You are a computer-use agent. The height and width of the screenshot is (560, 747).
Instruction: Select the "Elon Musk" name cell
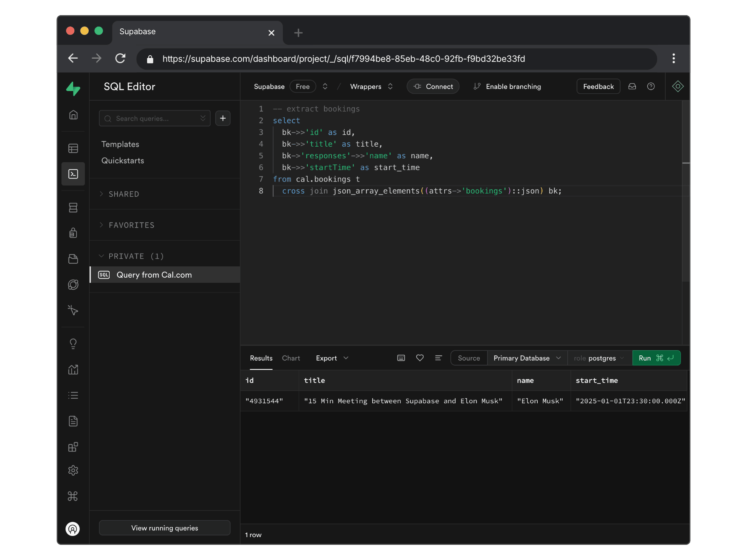point(541,401)
